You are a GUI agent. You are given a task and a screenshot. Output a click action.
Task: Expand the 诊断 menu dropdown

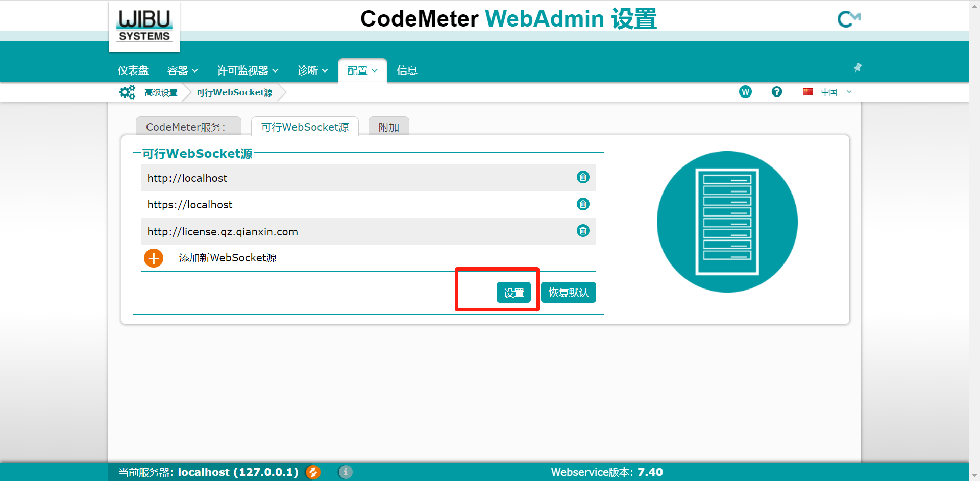click(x=312, y=70)
